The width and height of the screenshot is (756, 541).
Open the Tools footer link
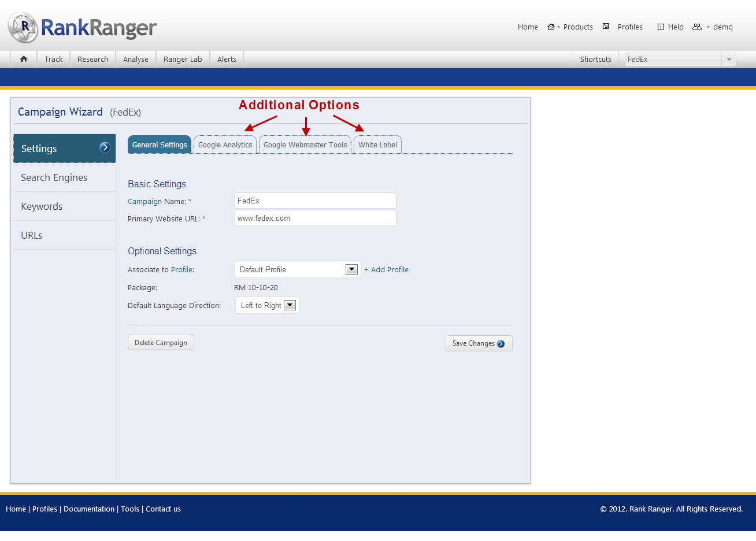(x=130, y=509)
